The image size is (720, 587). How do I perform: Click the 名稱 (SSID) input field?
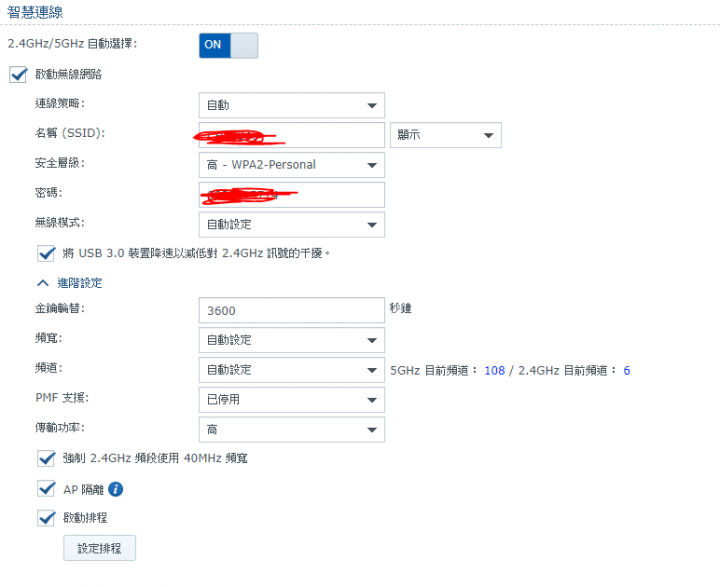[292, 135]
